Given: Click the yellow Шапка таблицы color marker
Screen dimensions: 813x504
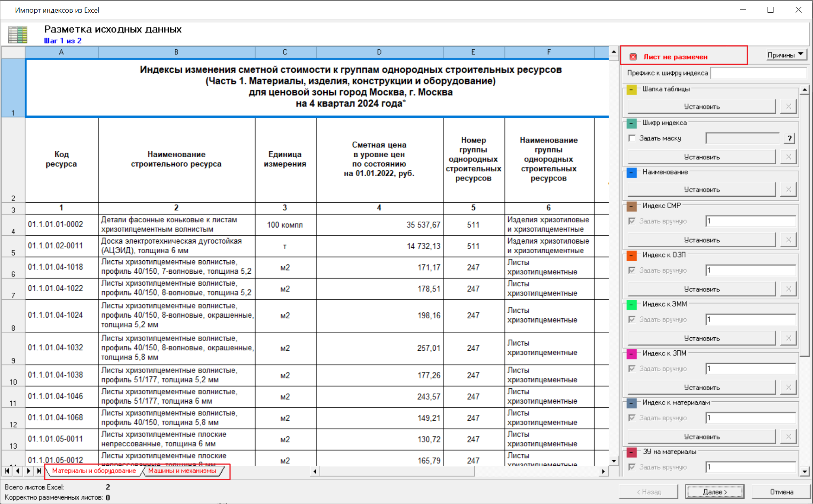Looking at the screenshot, I should [632, 89].
